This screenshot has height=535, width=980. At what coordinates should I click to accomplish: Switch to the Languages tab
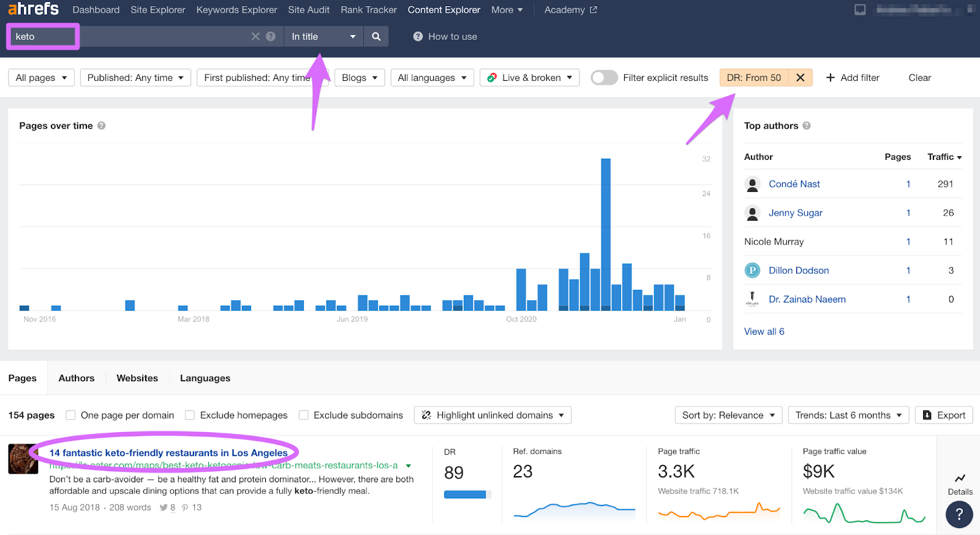coord(205,378)
